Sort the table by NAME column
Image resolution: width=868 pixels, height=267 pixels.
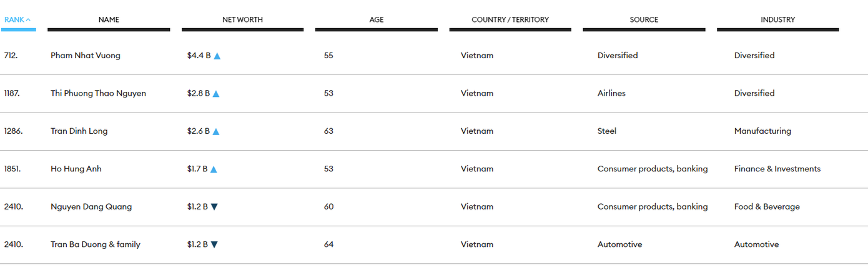tap(109, 20)
